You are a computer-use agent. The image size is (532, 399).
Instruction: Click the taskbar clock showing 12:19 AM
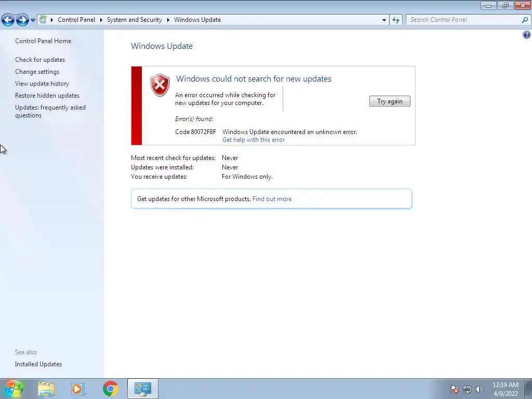click(505, 389)
